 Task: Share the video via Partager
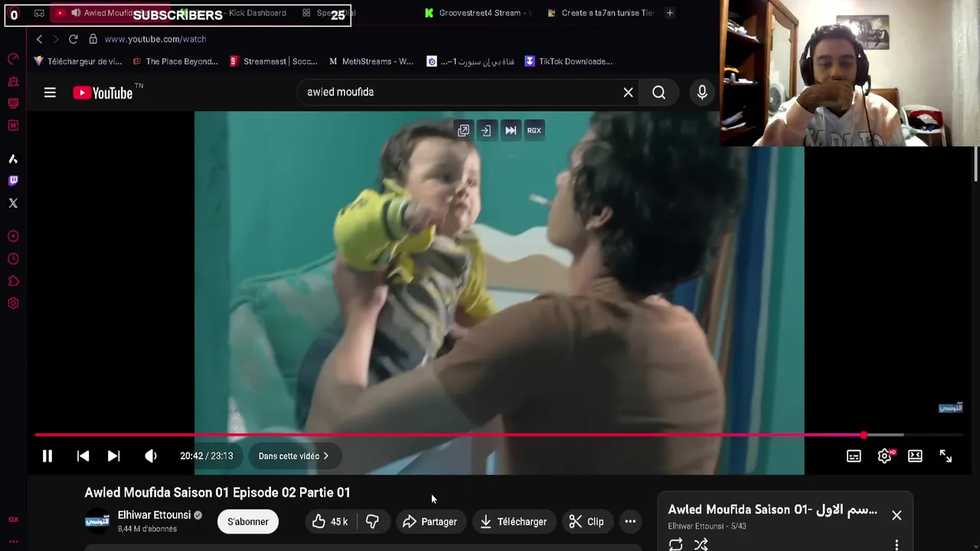[x=430, y=522]
